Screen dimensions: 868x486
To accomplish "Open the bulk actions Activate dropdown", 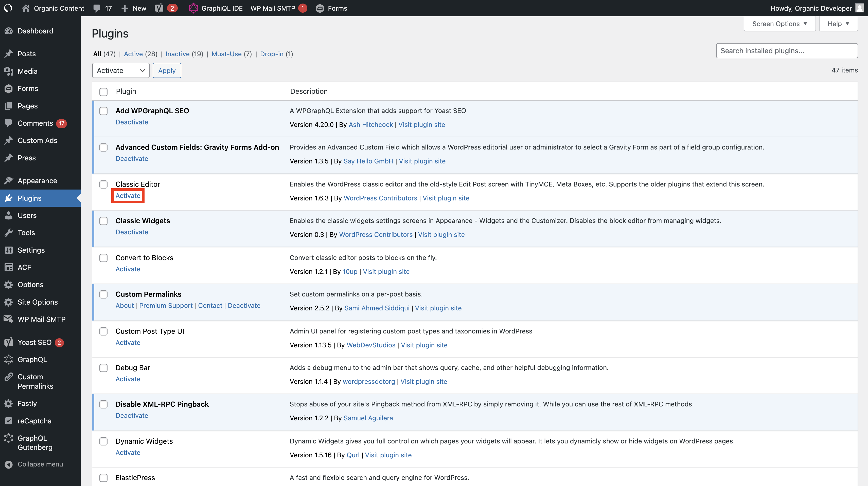I will tap(121, 70).
